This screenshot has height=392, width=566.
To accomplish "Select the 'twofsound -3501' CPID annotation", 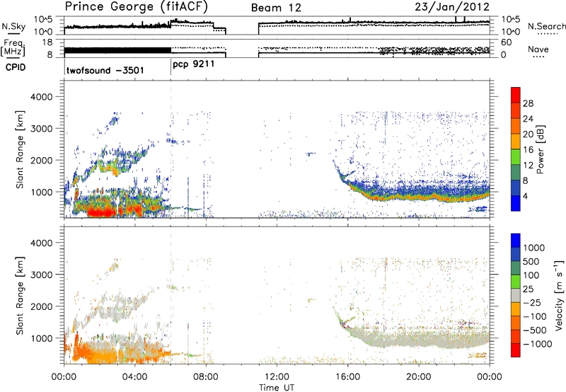I will [x=105, y=70].
